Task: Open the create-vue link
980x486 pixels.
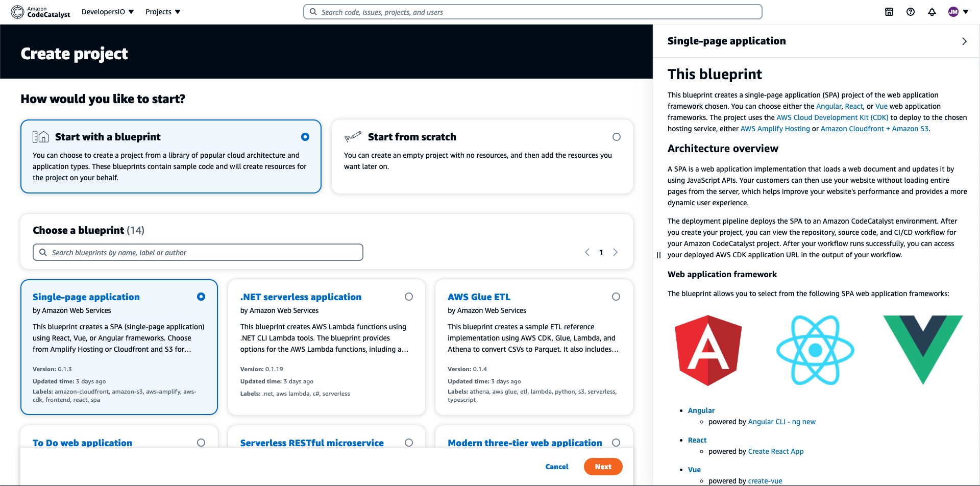Action: 765,481
